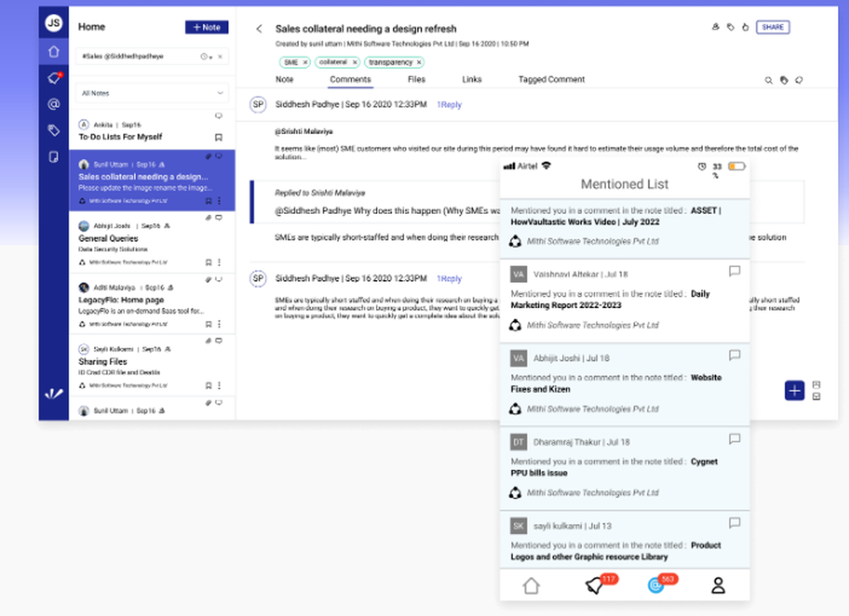Toggle the bookmark on To-Do Lists For Myself
Image resolution: width=849 pixels, height=616 pixels.
tap(217, 136)
